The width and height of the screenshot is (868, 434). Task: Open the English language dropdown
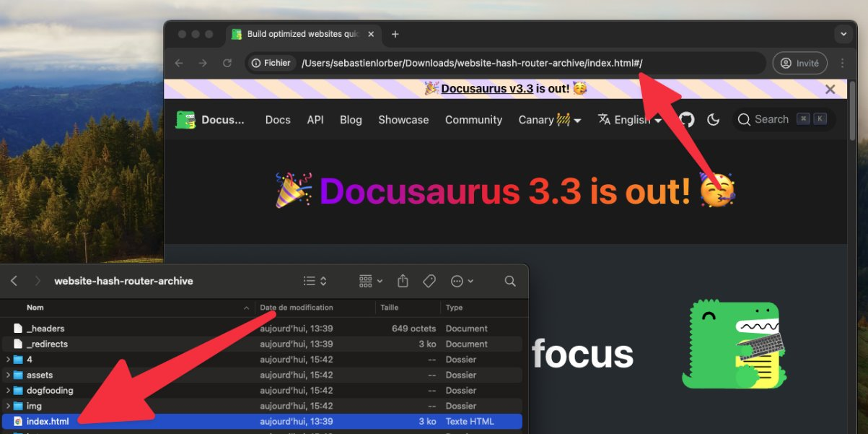coord(628,119)
